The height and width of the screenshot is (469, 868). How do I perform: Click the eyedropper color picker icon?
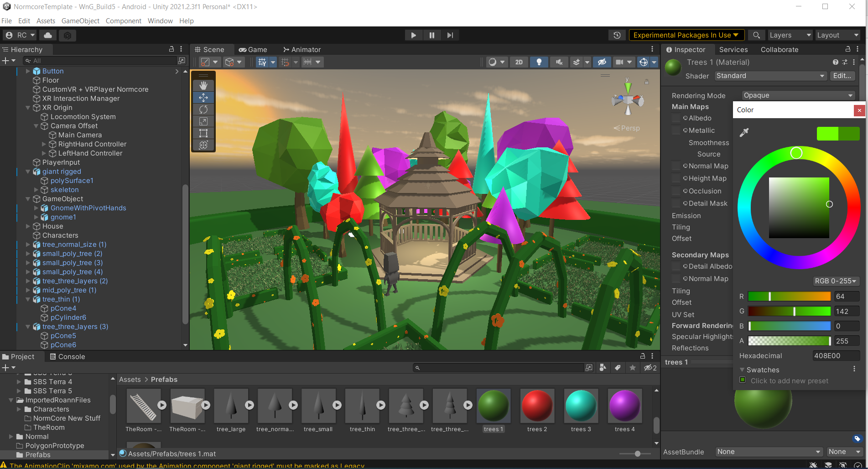pyautogui.click(x=744, y=132)
